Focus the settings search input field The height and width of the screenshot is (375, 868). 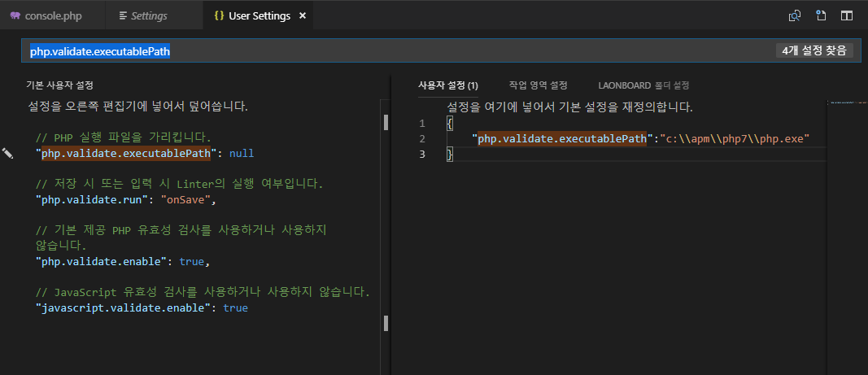pyautogui.click(x=443, y=51)
